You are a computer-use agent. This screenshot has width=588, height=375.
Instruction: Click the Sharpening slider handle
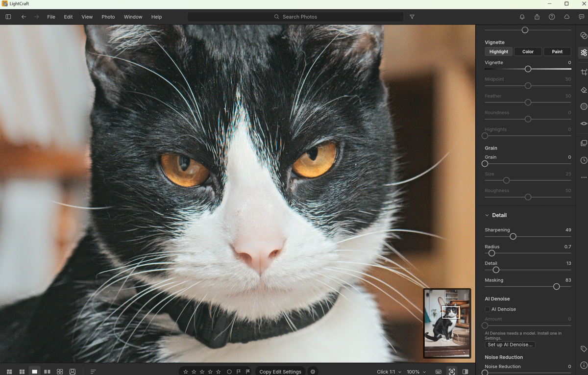(x=513, y=236)
